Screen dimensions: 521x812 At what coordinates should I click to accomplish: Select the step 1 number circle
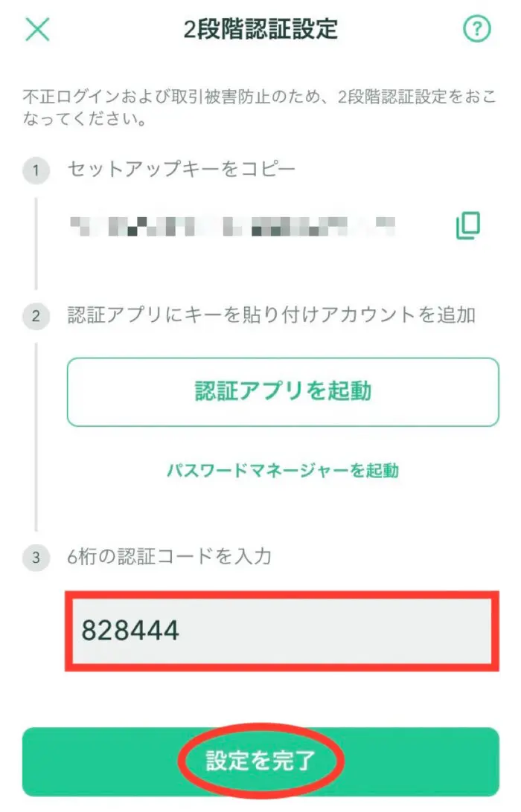point(36,170)
